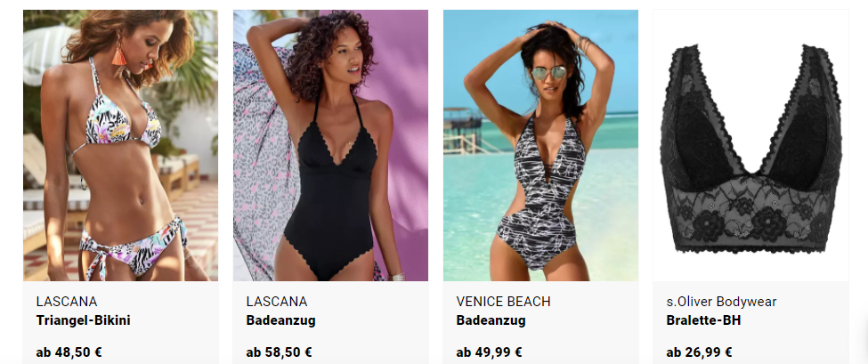Open the black lace Bralette-BH product image

[750, 145]
